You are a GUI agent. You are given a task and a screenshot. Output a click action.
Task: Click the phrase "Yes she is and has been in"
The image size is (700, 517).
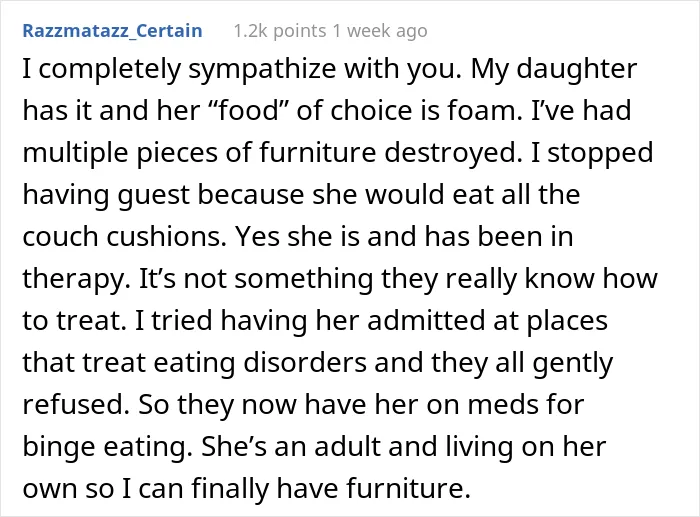[x=404, y=237]
